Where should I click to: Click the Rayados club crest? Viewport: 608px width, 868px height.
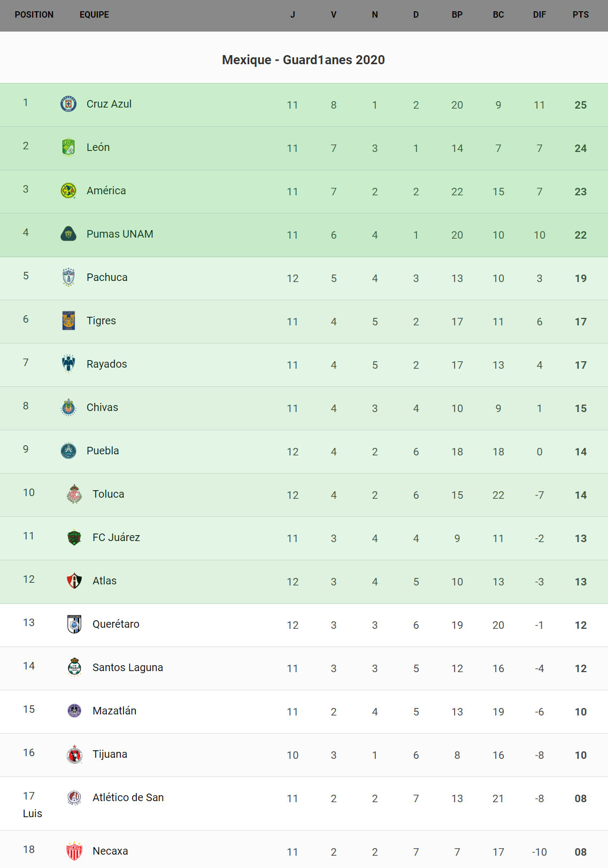[x=68, y=364]
